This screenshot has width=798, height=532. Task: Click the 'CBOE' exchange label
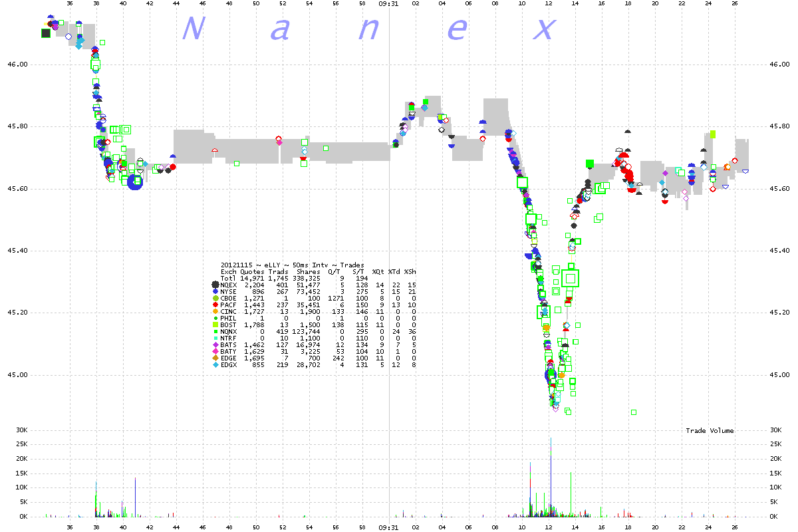click(229, 298)
